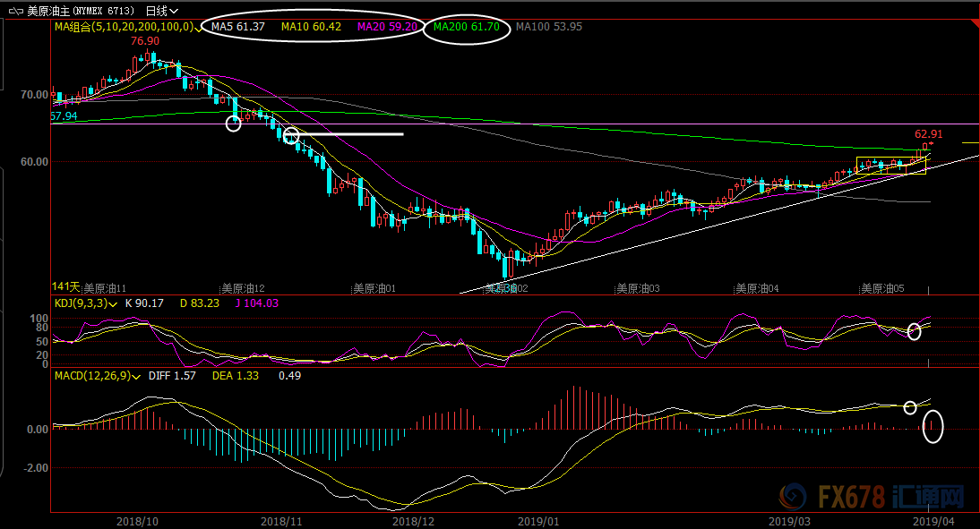Click the 141天 day count label

[x=65, y=286]
